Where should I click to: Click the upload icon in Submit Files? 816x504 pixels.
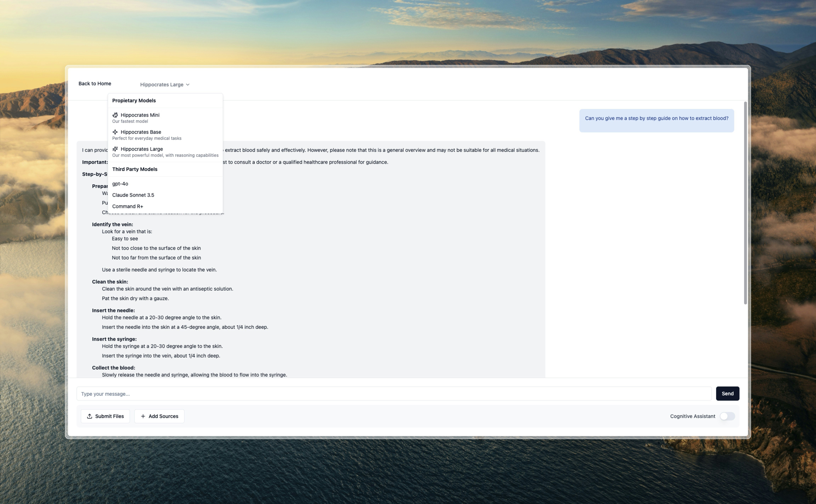click(89, 416)
